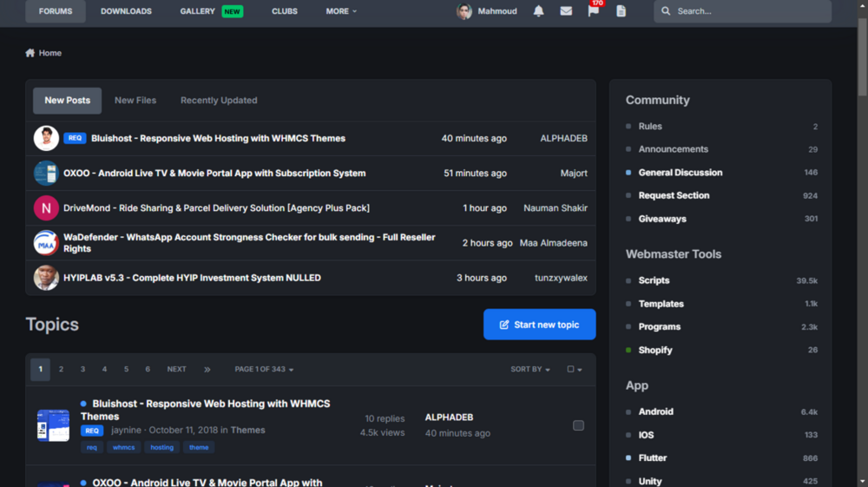Click Mahmoud's profile avatar
This screenshot has width=868, height=487.
coord(464,11)
